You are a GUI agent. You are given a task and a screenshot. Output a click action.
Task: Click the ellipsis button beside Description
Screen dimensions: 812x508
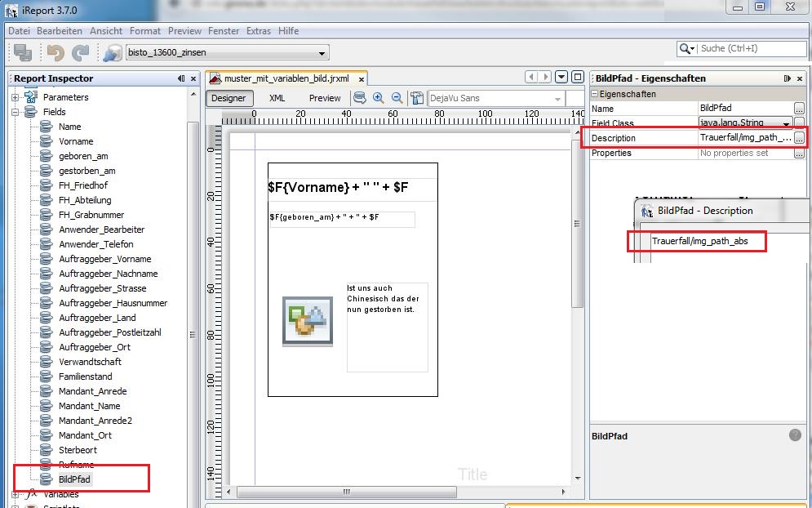pos(799,138)
